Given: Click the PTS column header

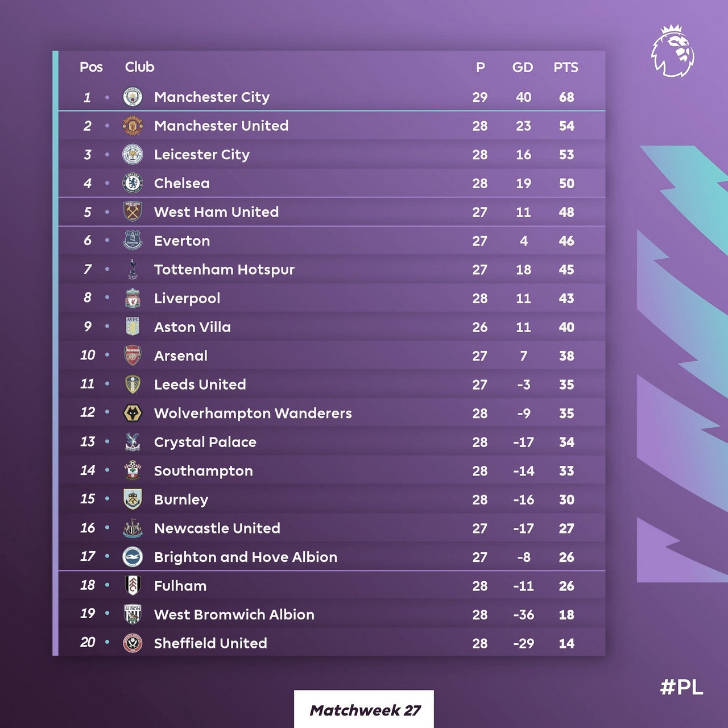Looking at the screenshot, I should tap(566, 67).
